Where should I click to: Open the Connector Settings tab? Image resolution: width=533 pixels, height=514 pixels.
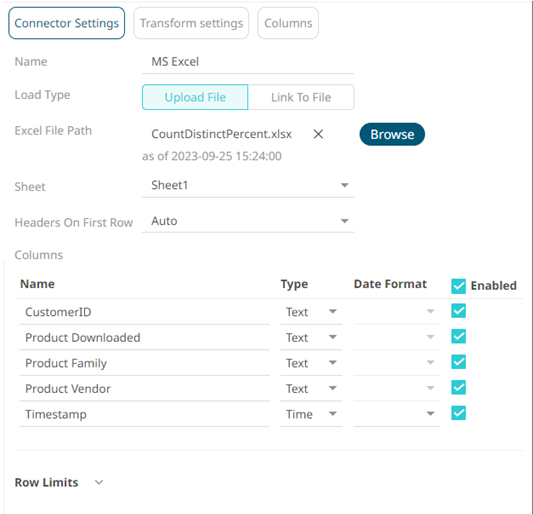click(x=67, y=23)
